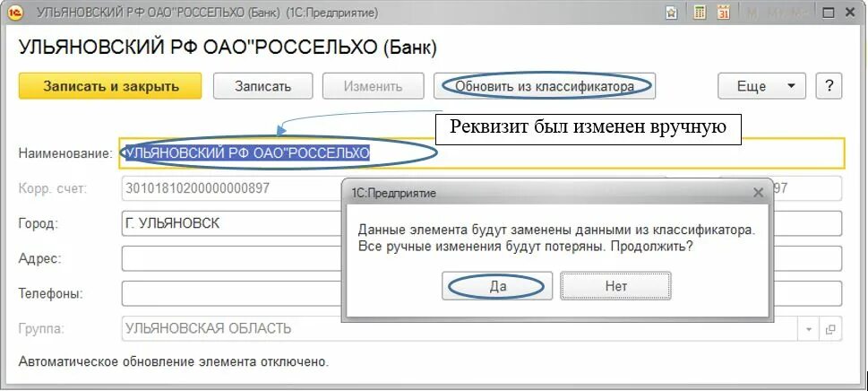Open the Группа field's linked item icon
Image resolution: width=868 pixels, height=391 pixels.
point(830,329)
